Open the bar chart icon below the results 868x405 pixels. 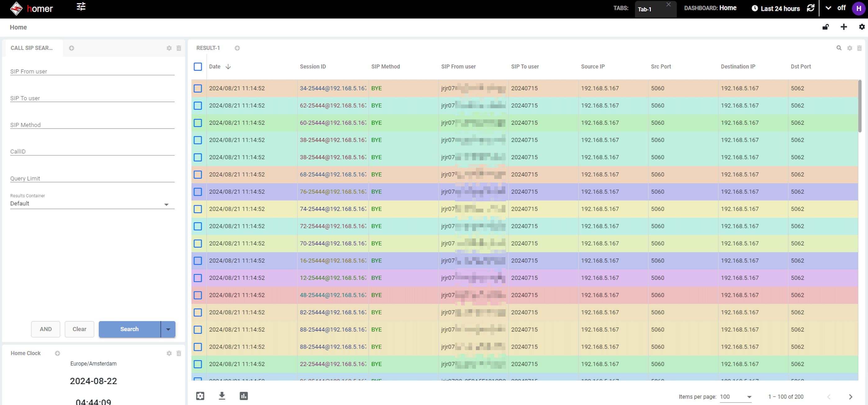(x=244, y=396)
